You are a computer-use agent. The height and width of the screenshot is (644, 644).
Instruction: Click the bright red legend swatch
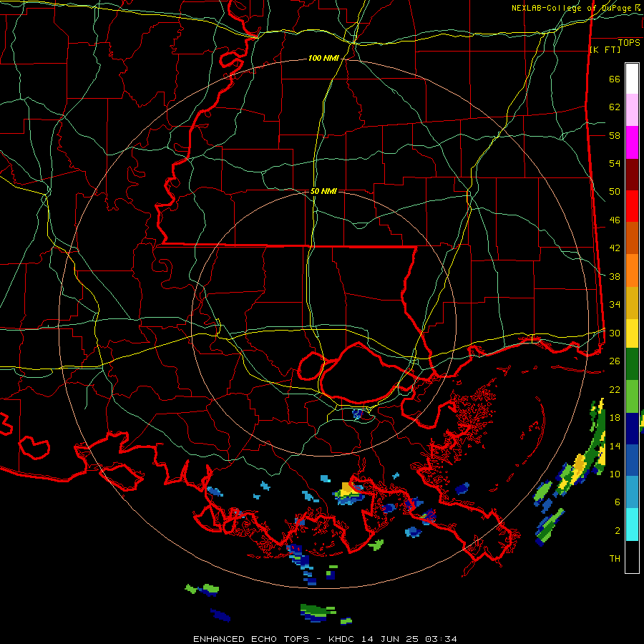point(632,206)
